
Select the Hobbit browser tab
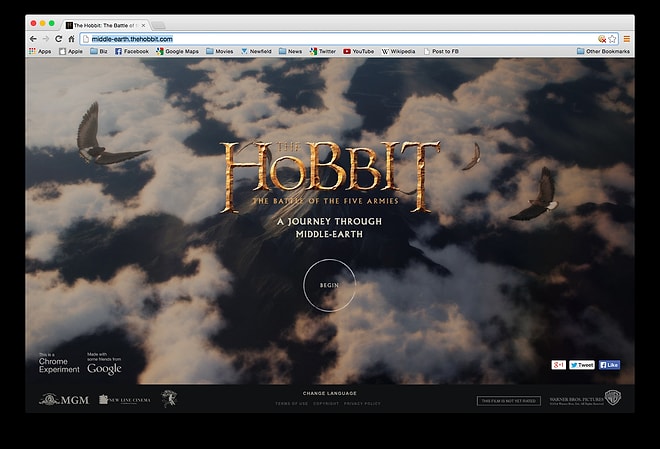click(x=105, y=25)
